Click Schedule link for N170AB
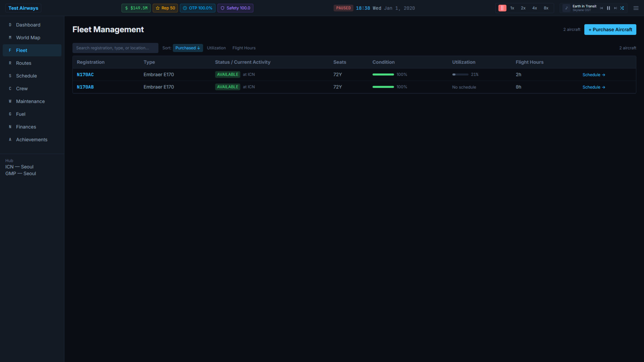 (594, 87)
